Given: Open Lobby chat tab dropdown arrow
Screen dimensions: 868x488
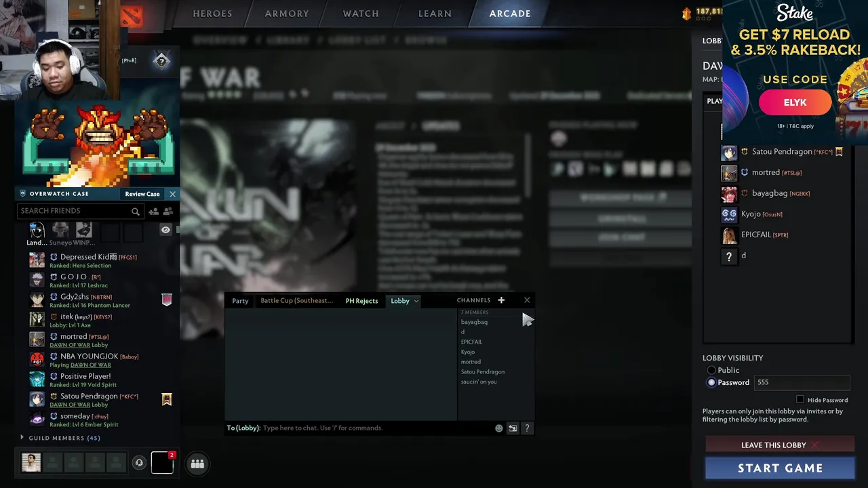Looking at the screenshot, I should 416,301.
